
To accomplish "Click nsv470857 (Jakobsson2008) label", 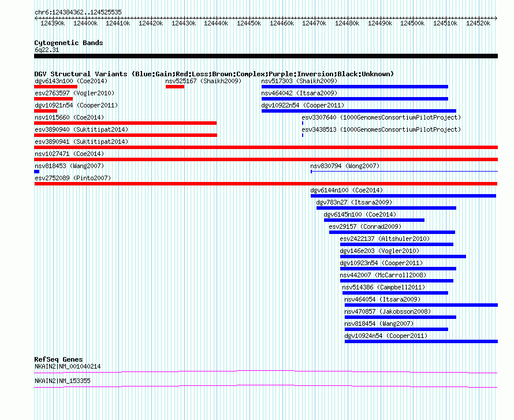I will point(388,311).
